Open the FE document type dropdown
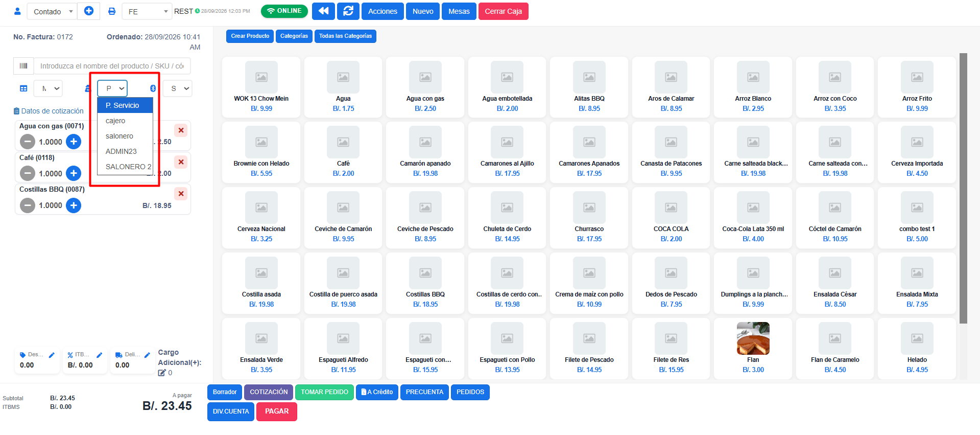This screenshot has width=980, height=435. coord(147,11)
